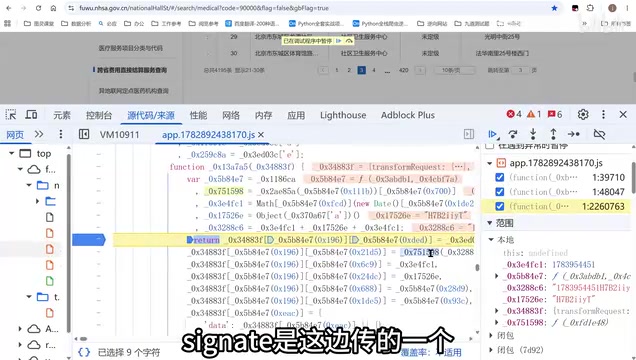The height and width of the screenshot is (360, 636).
Task: Show more navigator tabs chevrons
Action: point(39,134)
